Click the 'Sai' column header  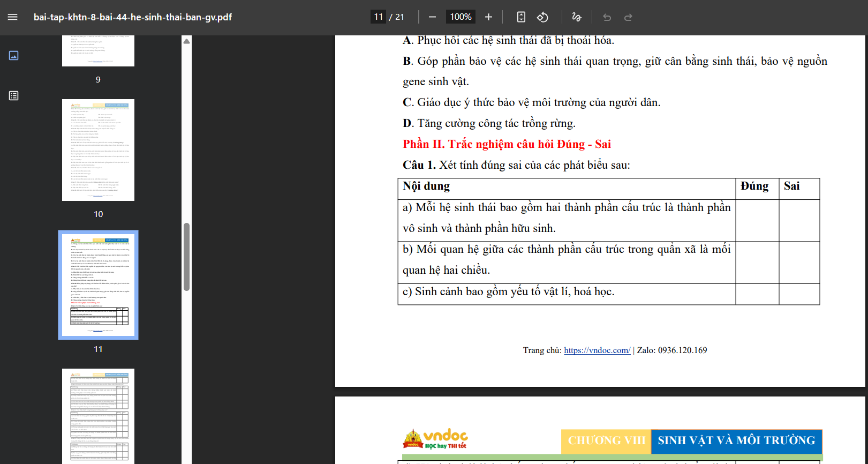pos(791,186)
